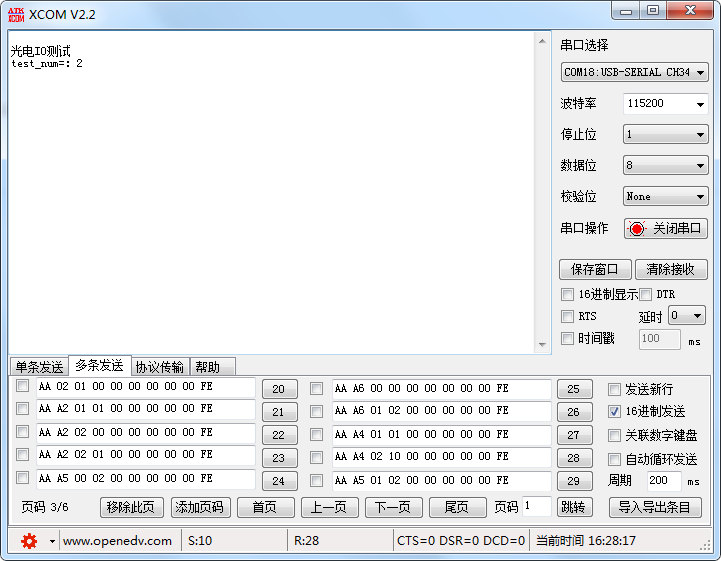The width and height of the screenshot is (721, 561).
Task: Click the 页码 page number input field
Action: pyautogui.click(x=537, y=507)
